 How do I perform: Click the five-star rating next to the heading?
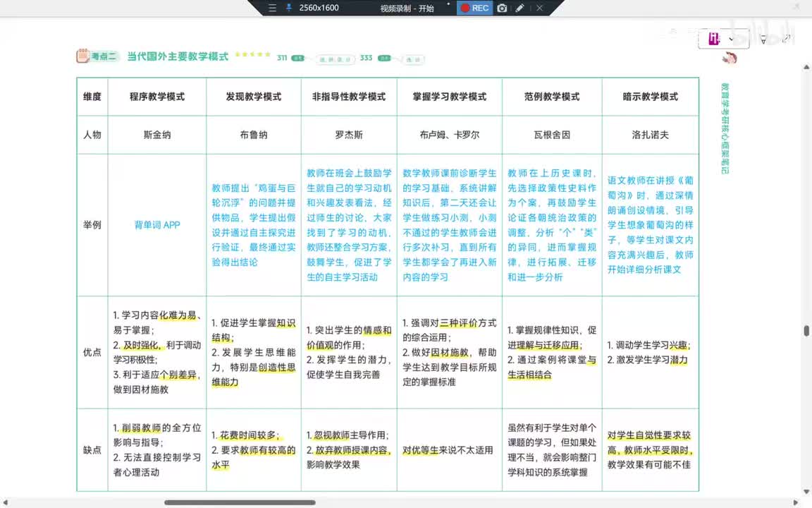point(253,54)
